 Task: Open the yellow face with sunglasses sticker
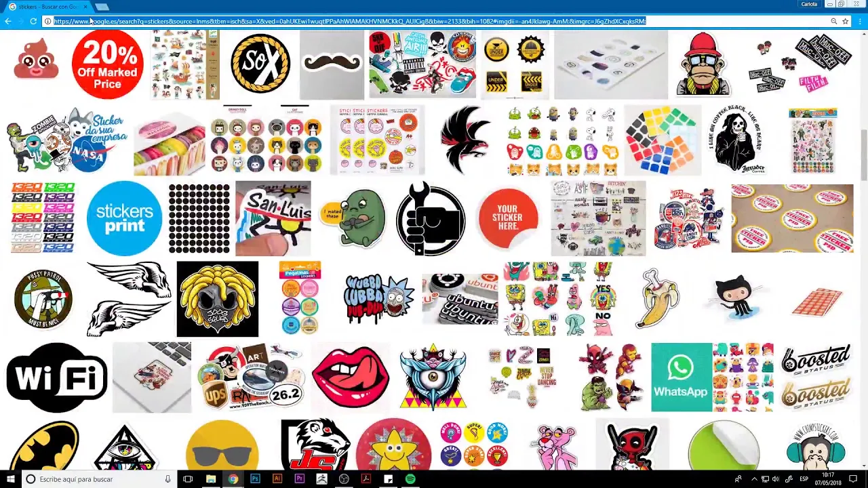[x=222, y=445]
